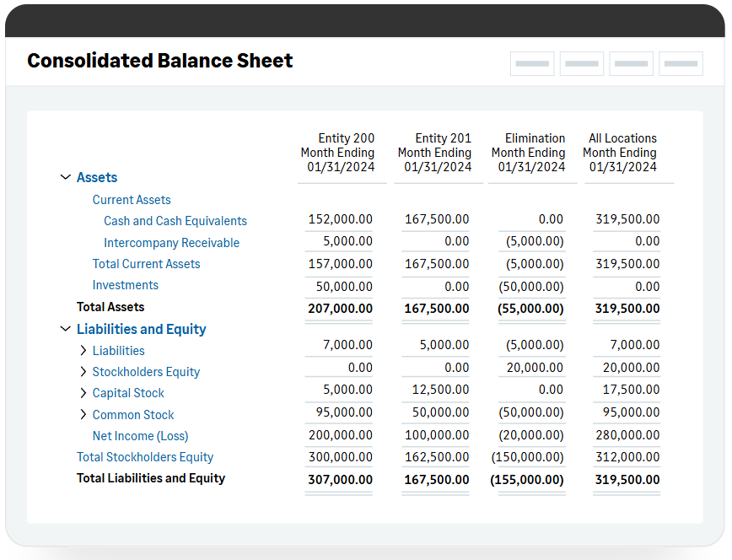Expand the Stockholders Equity row chevron
This screenshot has height=560, width=732.
(x=83, y=372)
